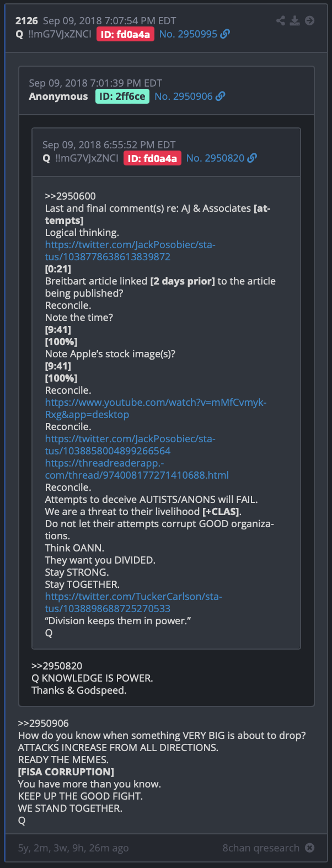Viewport: 332px width, 868px height.
Task: Click chain link icon beside No. 2950906
Action: 221,97
